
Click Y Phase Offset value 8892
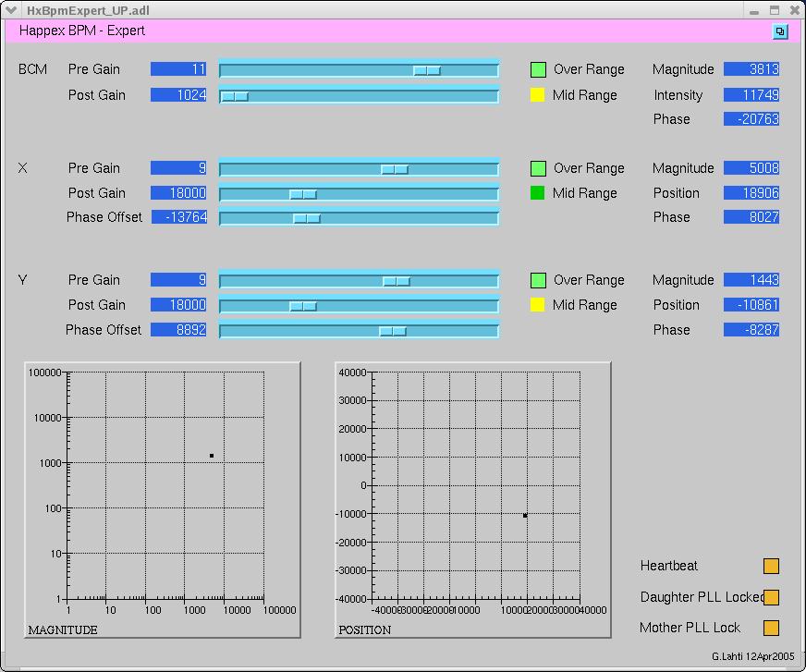point(178,330)
